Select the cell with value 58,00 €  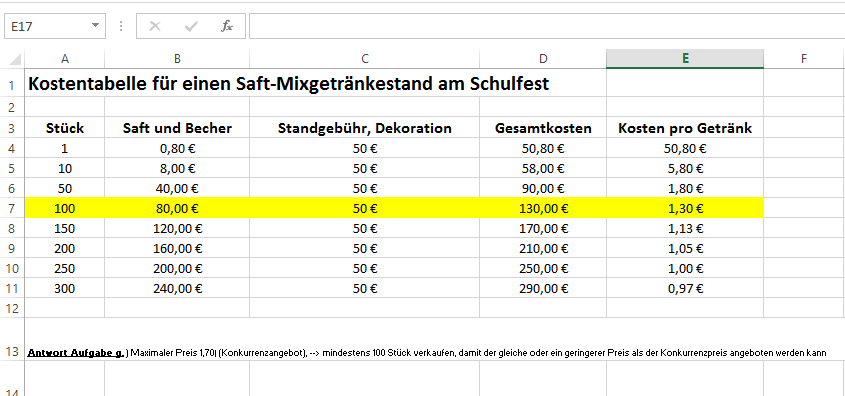point(543,169)
